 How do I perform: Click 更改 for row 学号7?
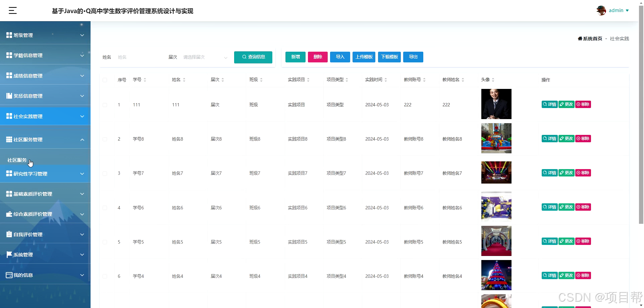567,173
